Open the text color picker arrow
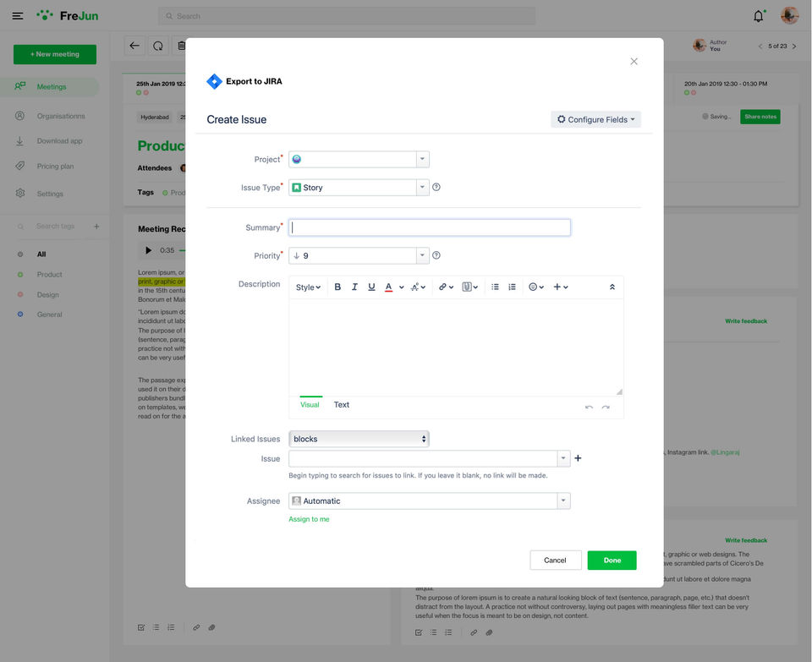 (401, 287)
